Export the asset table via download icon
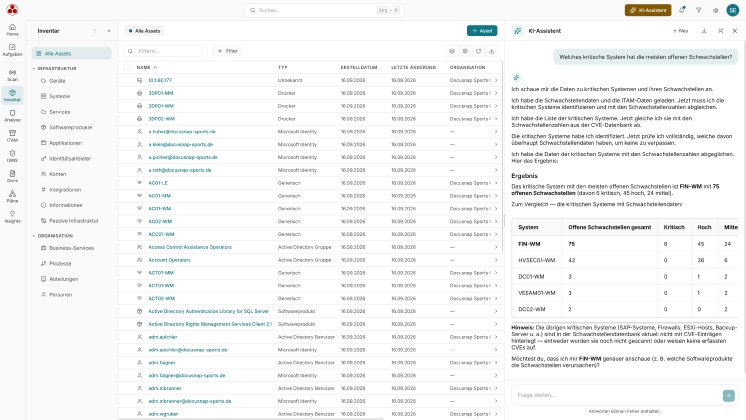This screenshot has width=746, height=420. pos(491,51)
